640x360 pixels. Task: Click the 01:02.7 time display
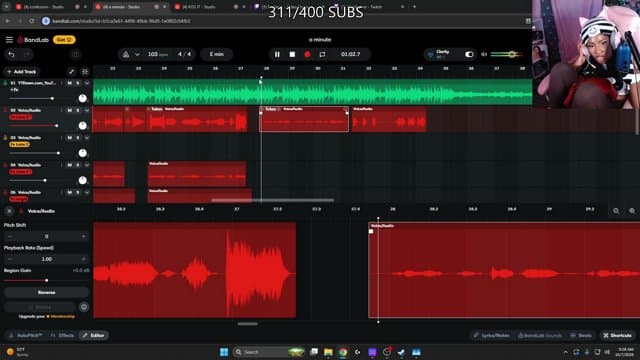[x=351, y=54]
